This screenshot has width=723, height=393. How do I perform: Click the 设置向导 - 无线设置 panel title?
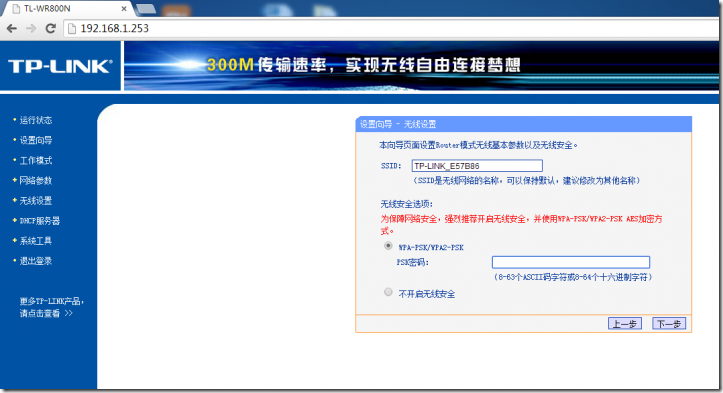(x=398, y=124)
